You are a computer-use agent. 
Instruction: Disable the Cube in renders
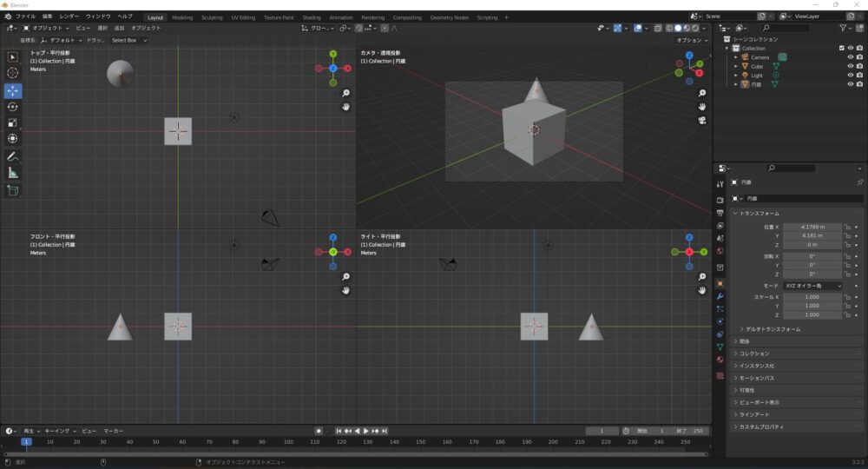pos(859,66)
